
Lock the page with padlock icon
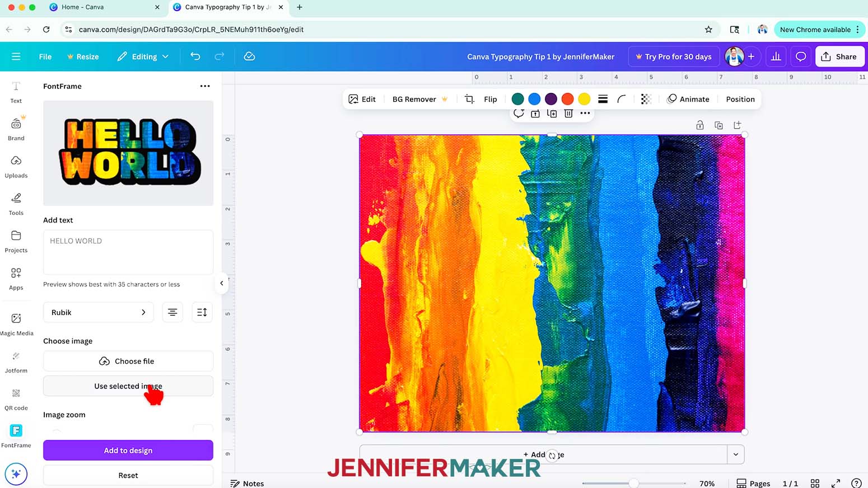coord(700,125)
